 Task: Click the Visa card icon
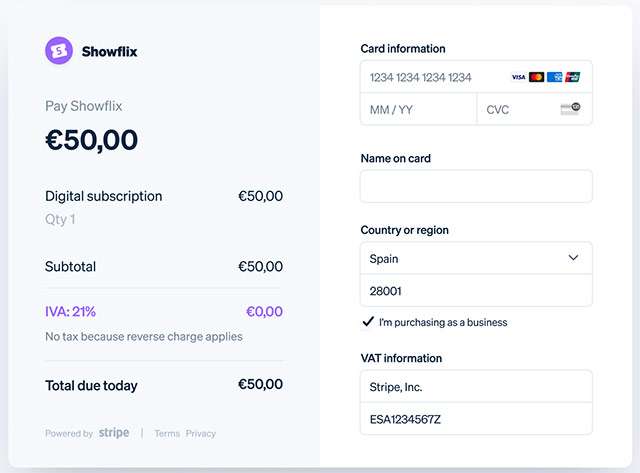(518, 77)
